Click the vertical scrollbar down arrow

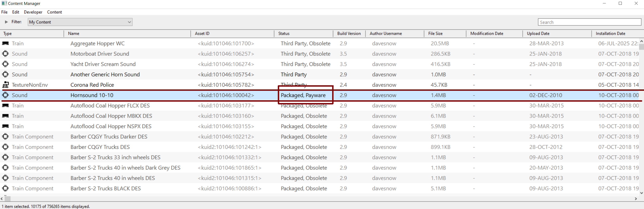(x=641, y=193)
